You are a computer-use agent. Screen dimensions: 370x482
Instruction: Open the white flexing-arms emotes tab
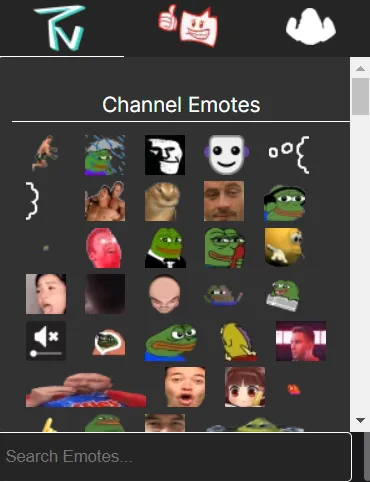(x=311, y=27)
